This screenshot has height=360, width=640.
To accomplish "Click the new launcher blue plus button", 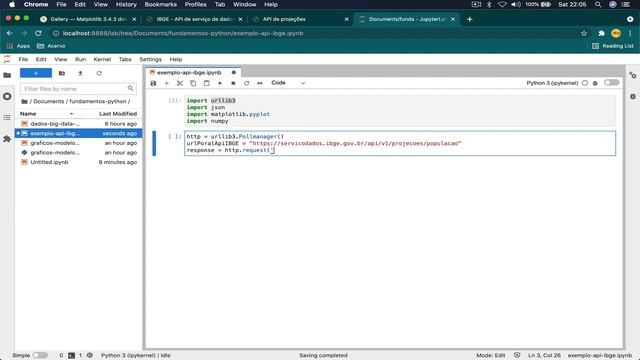I will (36, 73).
